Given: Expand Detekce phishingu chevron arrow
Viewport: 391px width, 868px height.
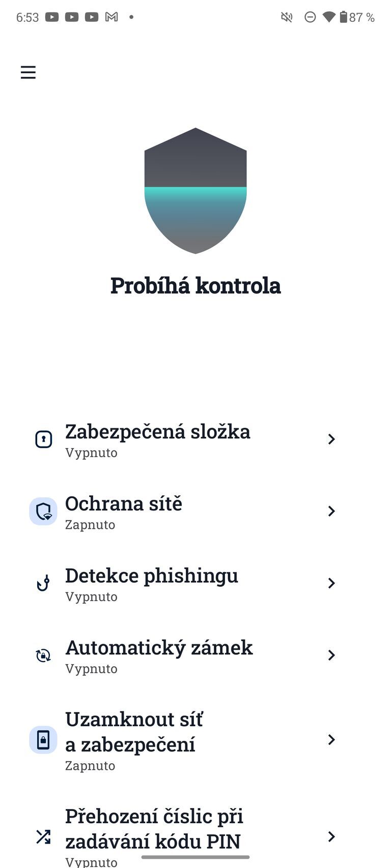Looking at the screenshot, I should (x=331, y=583).
